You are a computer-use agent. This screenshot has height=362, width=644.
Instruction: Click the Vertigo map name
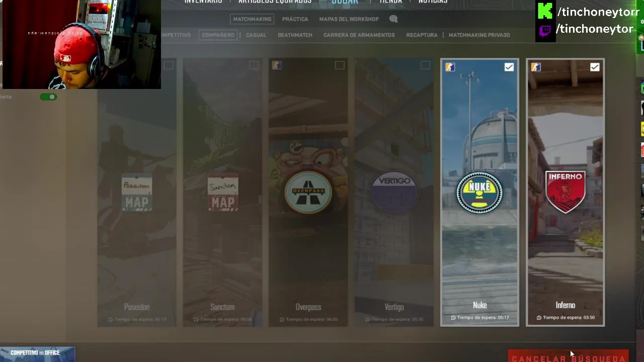point(394,307)
